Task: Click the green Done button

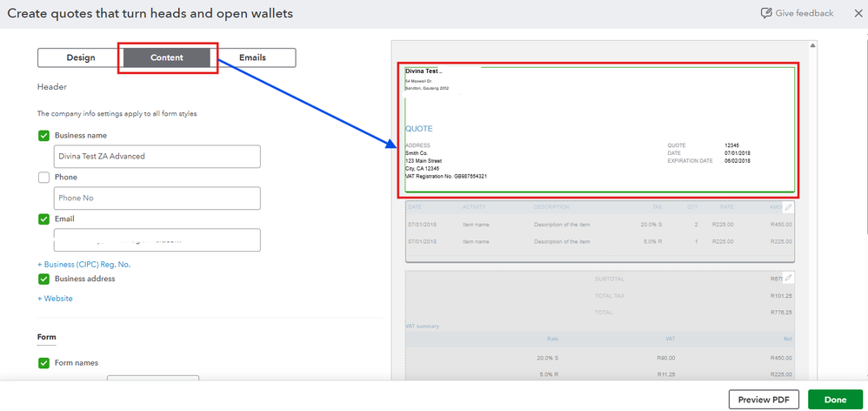Action: (835, 400)
